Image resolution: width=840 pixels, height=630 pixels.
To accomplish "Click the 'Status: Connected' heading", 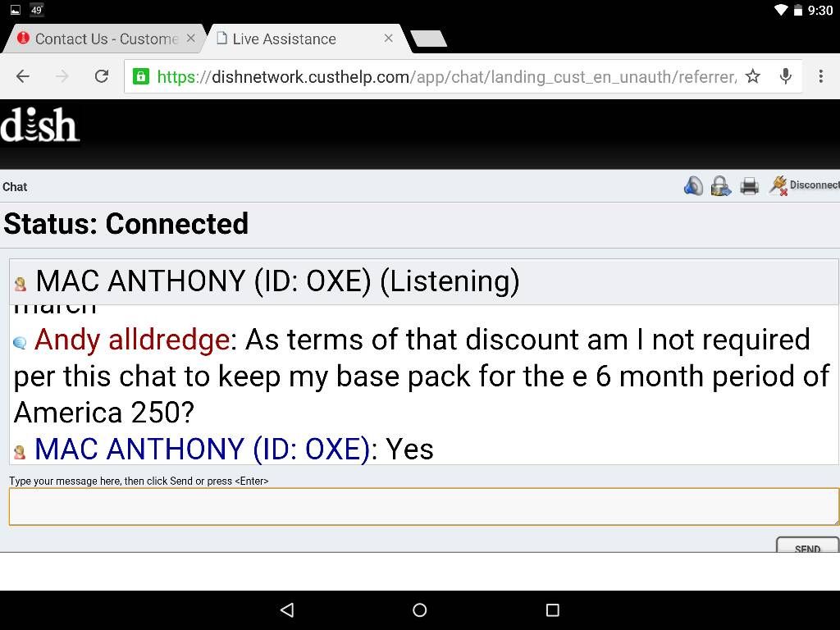I will [x=126, y=223].
